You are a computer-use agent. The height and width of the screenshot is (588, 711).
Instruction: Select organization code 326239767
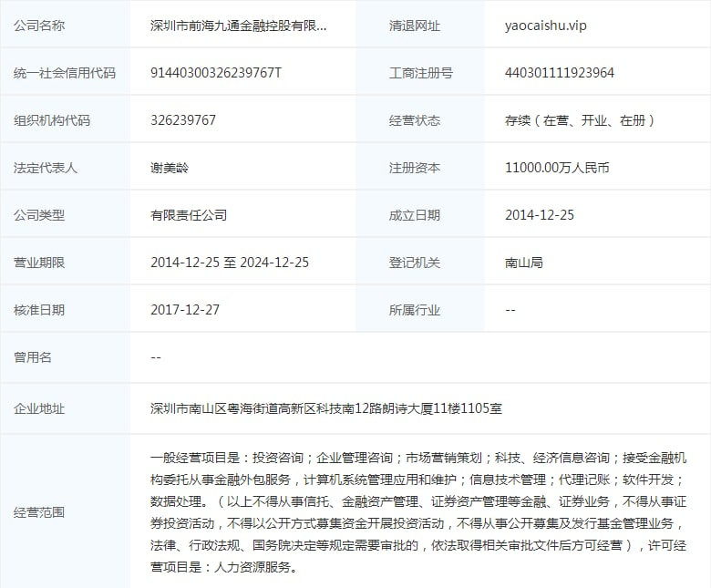183,120
